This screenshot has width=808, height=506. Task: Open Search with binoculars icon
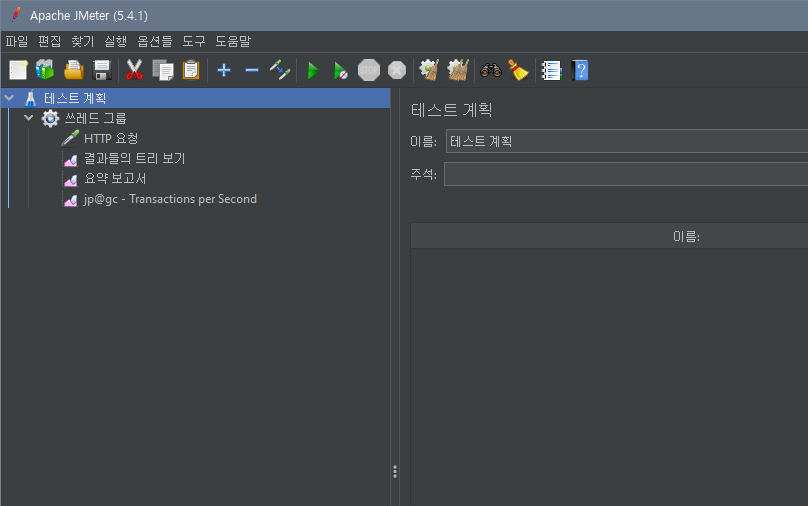point(491,70)
